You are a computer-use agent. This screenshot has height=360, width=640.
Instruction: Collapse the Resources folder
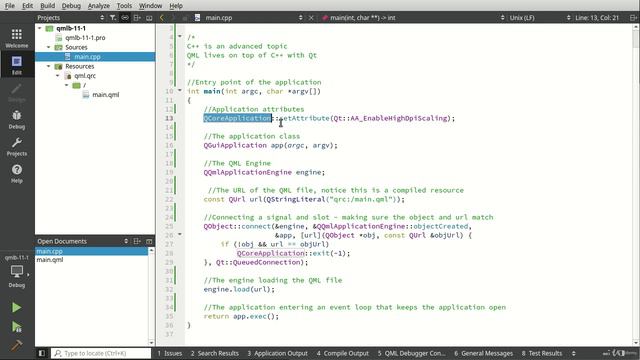point(49,66)
